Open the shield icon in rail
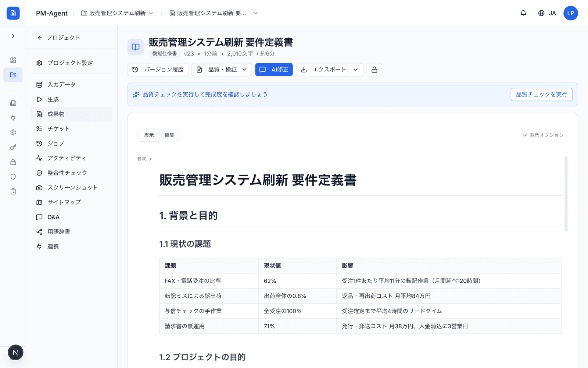The width and height of the screenshot is (588, 368). point(13,177)
